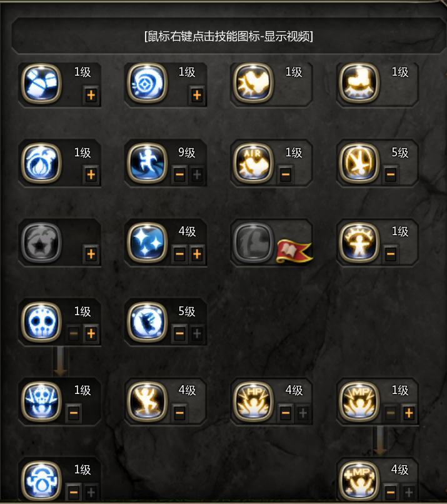Image resolution: width=447 pixels, height=504 pixels.
Task: Add a point to the greyed-out star skill
Action: click(91, 255)
